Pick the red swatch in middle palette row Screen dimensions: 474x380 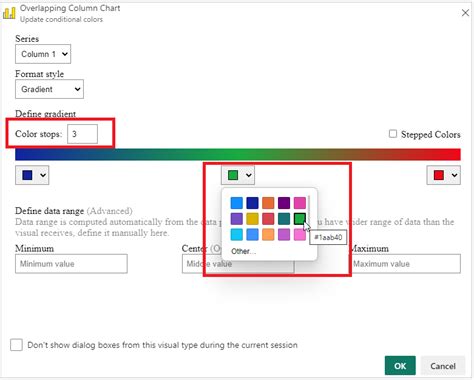coord(268,219)
